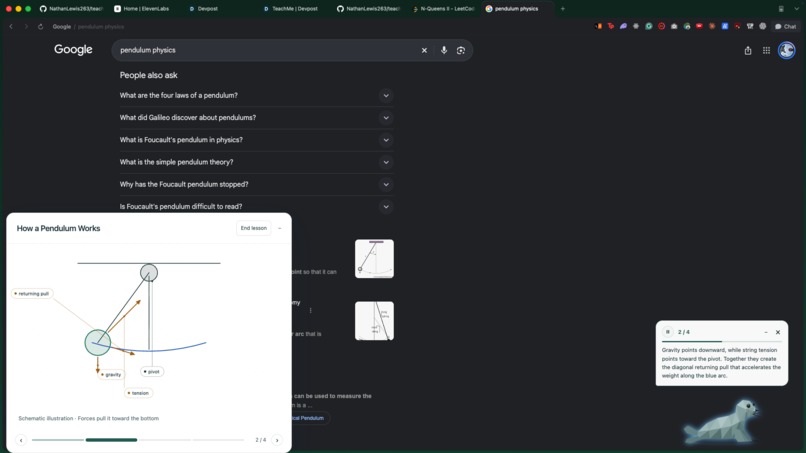
Task: Click the End lesson button
Action: click(253, 228)
